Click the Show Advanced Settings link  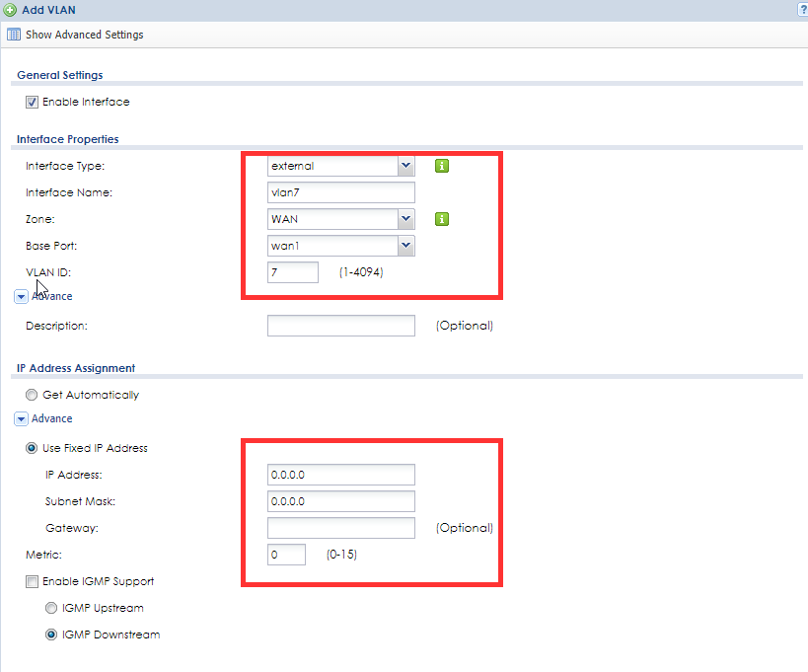coord(85,35)
